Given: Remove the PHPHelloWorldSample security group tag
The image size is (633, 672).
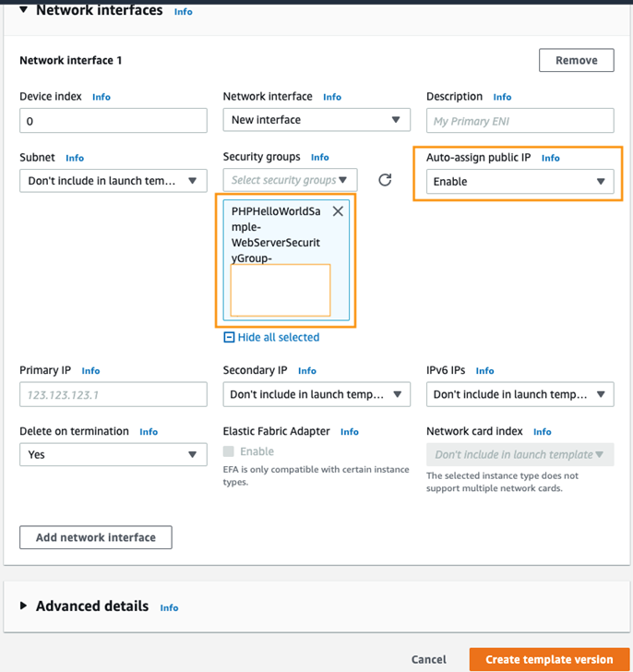Looking at the screenshot, I should coord(338,211).
